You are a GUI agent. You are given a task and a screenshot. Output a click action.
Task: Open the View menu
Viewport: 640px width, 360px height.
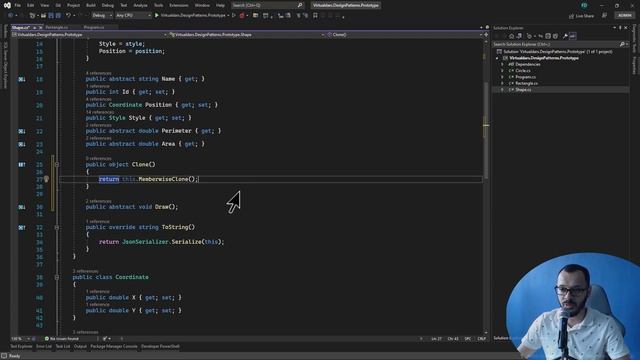click(44, 5)
